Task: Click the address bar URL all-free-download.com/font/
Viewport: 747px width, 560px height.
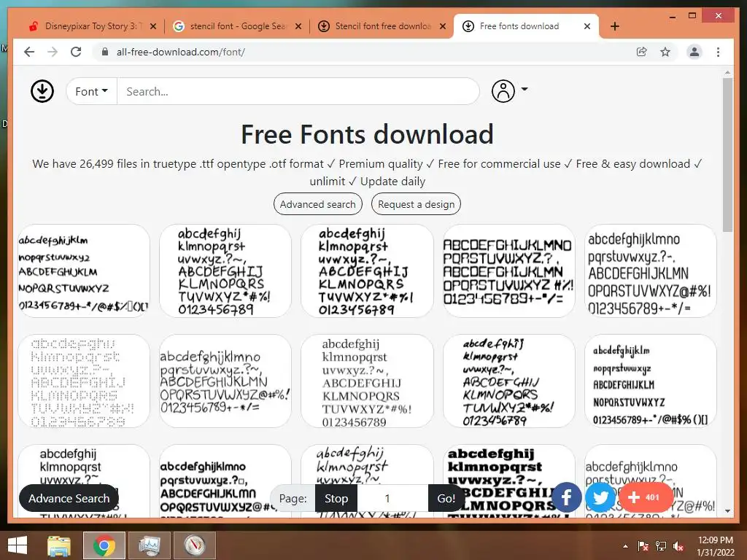Action: (x=181, y=52)
